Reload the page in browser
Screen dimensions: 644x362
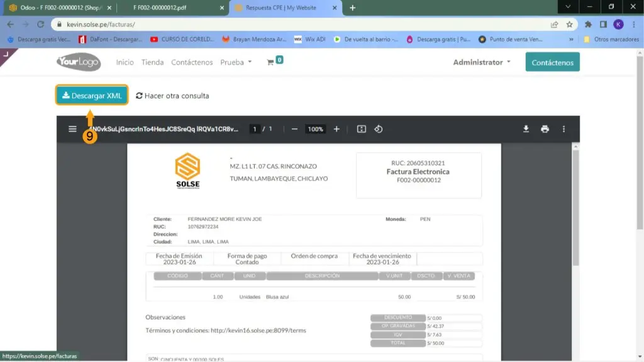[40, 25]
